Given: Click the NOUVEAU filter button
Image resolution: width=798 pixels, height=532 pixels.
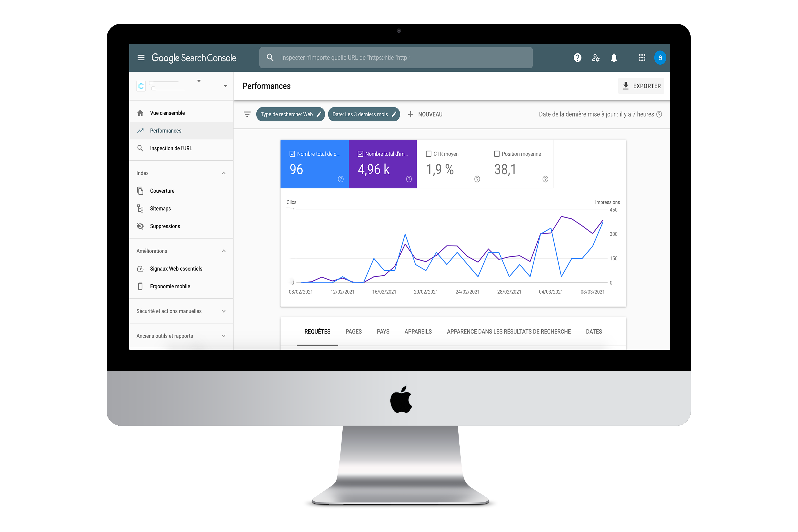Looking at the screenshot, I should click(425, 114).
